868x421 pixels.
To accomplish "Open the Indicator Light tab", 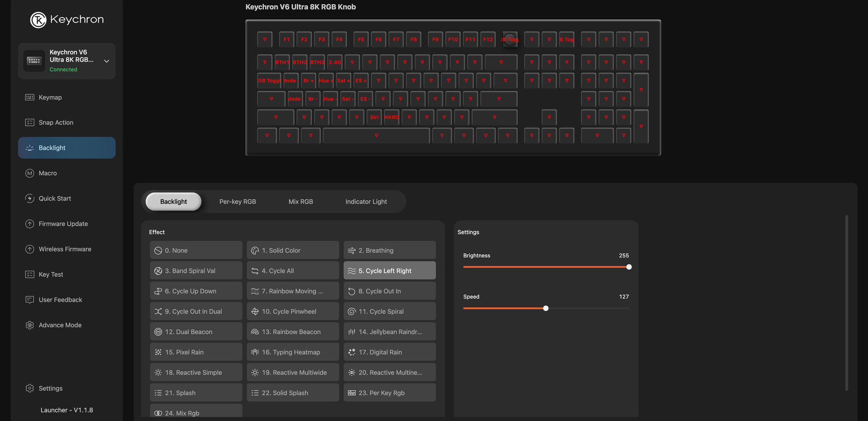I will pos(366,202).
